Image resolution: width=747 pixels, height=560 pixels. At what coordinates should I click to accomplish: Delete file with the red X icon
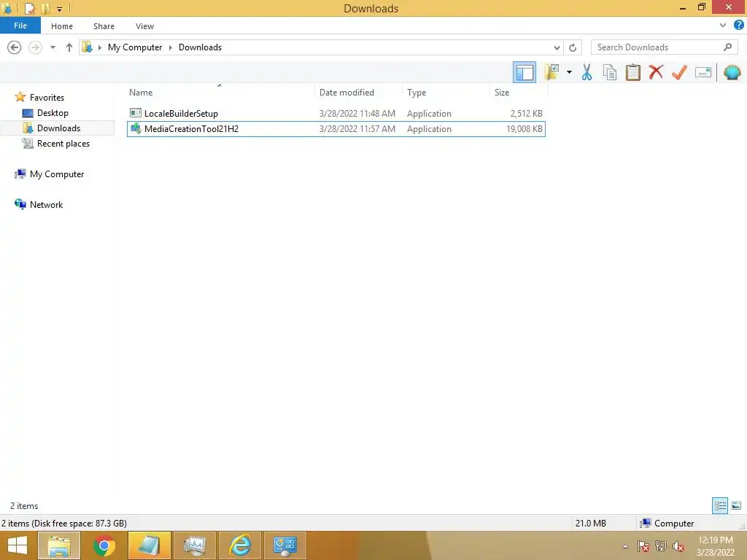click(656, 72)
